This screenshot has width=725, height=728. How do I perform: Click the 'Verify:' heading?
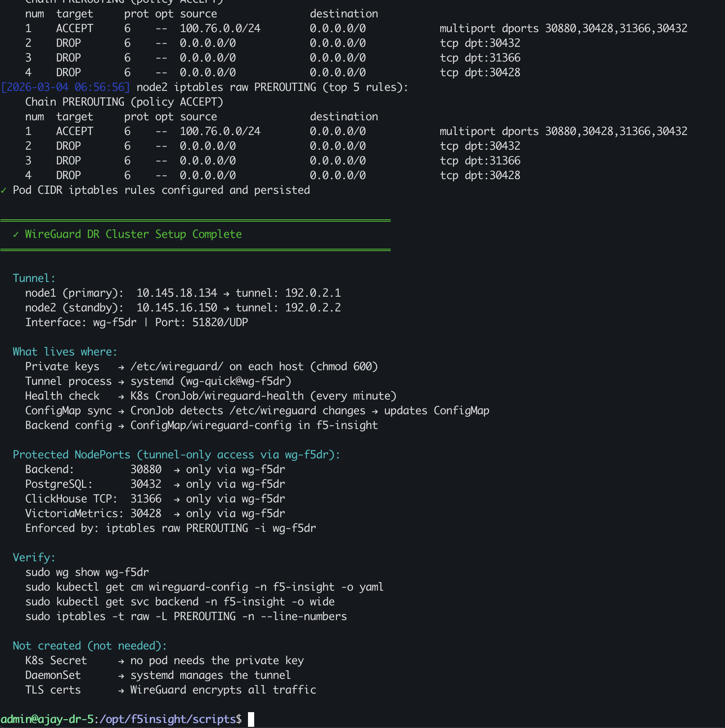pos(34,558)
